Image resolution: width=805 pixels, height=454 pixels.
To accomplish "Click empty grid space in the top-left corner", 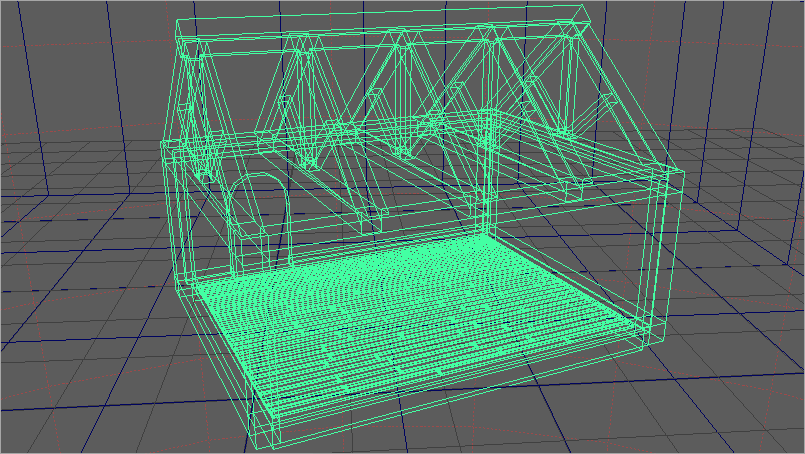I will click(60, 60).
